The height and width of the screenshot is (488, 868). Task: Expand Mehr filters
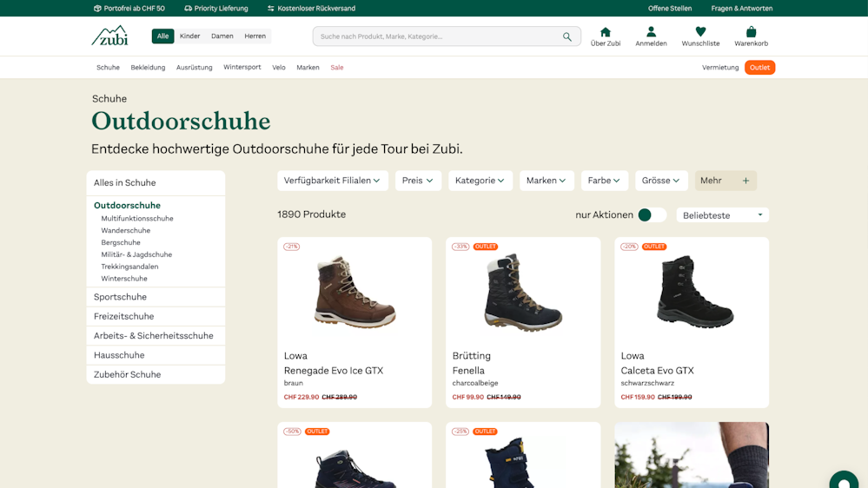click(726, 181)
